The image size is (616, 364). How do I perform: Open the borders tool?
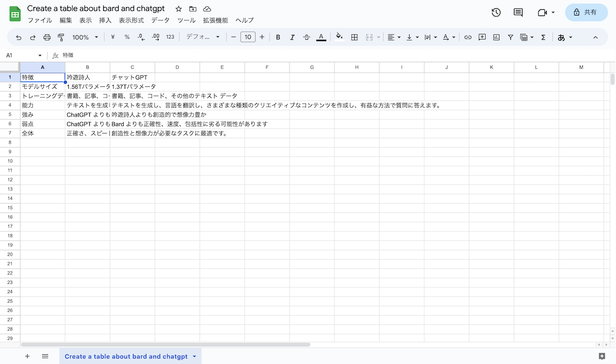tap(354, 37)
